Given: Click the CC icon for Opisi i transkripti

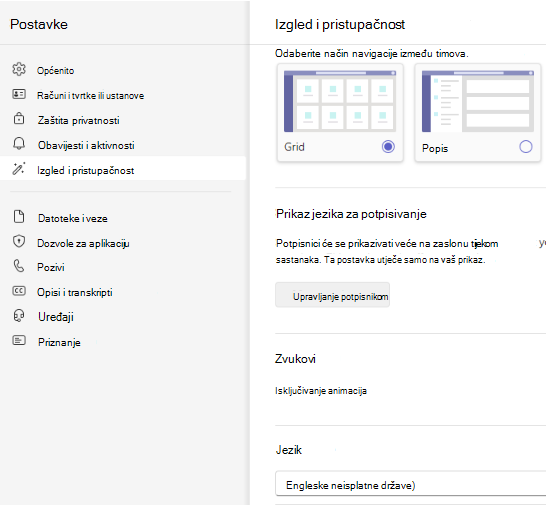Looking at the screenshot, I should pos(19,291).
